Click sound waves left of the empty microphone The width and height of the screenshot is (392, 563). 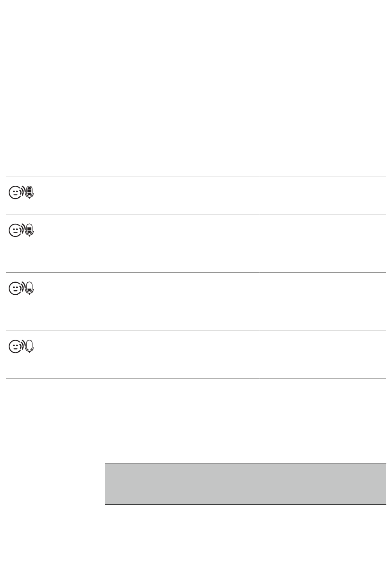click(23, 346)
